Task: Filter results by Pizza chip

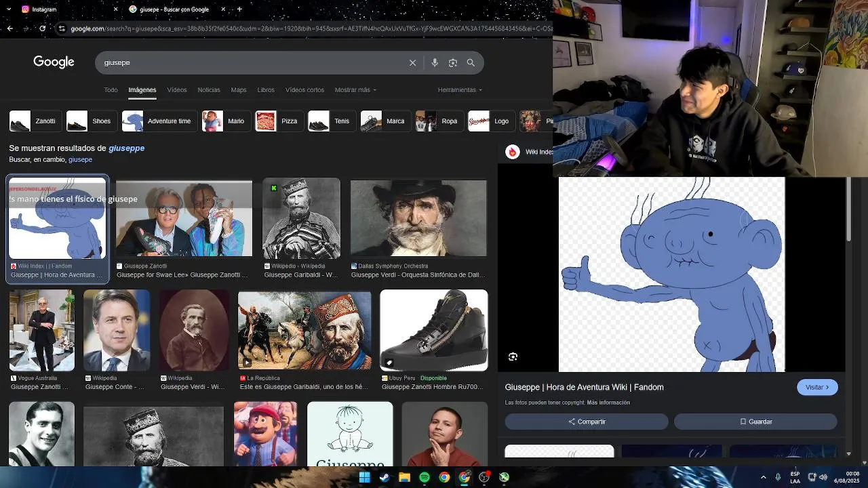Action: 279,121
